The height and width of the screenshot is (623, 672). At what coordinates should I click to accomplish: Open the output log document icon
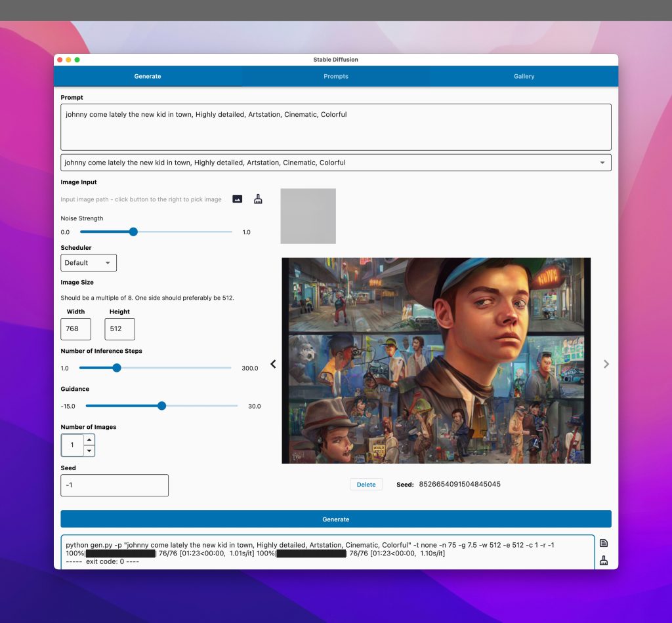(604, 543)
